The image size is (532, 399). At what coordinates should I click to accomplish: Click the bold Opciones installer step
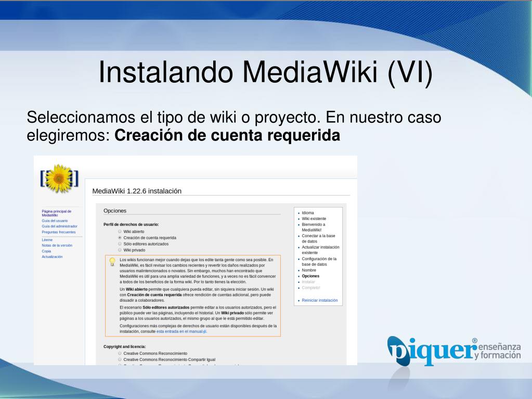[310, 276]
